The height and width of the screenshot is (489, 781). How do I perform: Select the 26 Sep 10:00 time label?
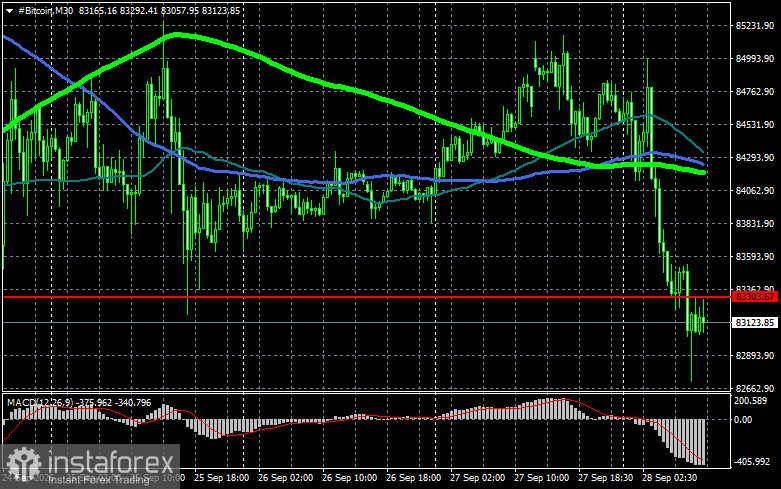click(x=350, y=478)
